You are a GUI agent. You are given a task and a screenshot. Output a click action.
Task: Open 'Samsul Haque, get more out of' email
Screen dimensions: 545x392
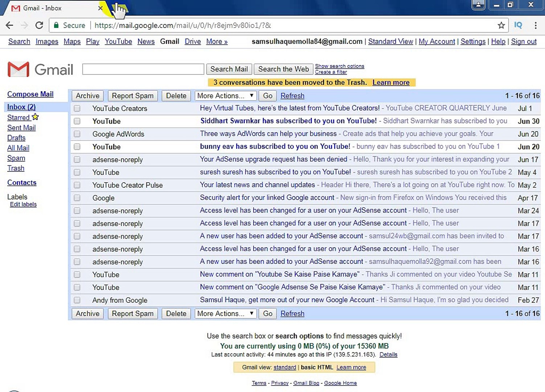(287, 300)
